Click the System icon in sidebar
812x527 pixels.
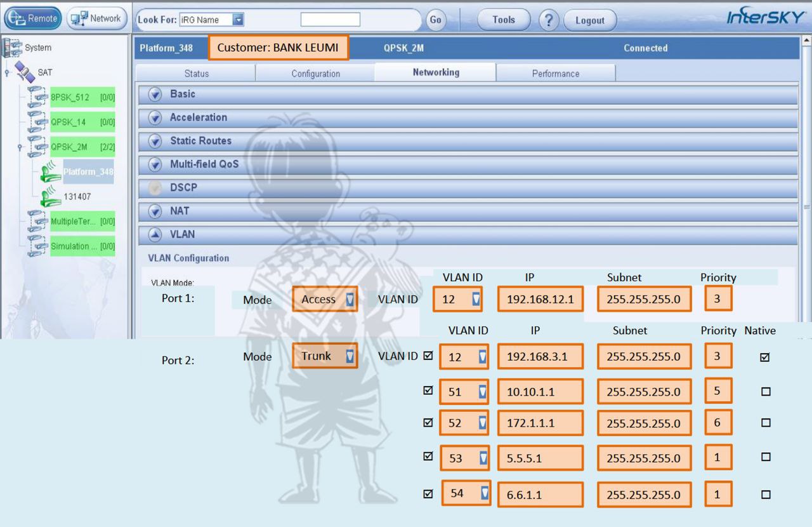pos(13,48)
